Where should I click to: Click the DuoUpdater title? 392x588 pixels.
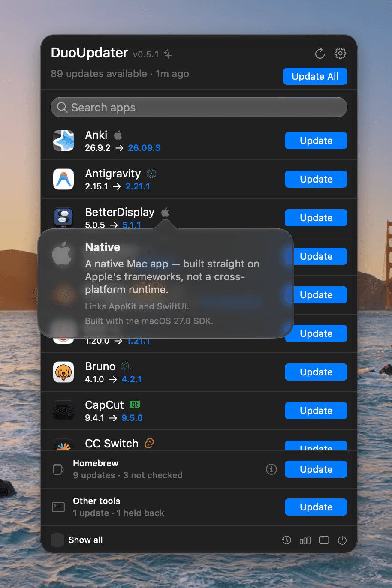pyautogui.click(x=89, y=53)
